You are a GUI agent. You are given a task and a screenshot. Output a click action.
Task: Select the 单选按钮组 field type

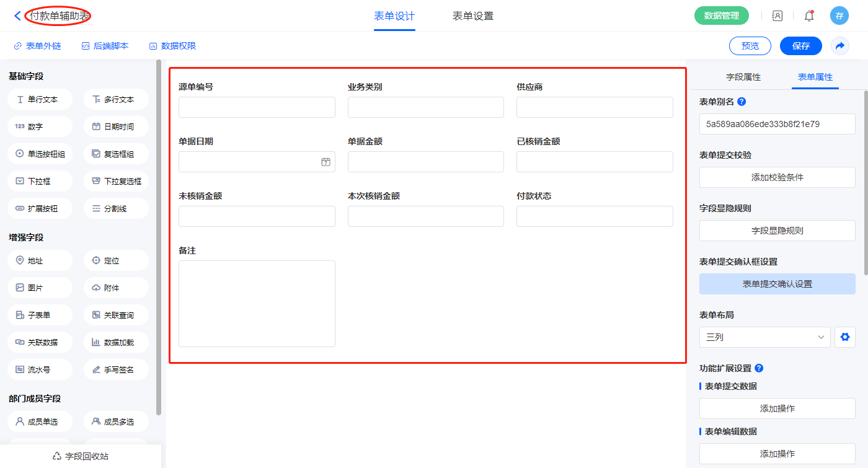point(40,154)
